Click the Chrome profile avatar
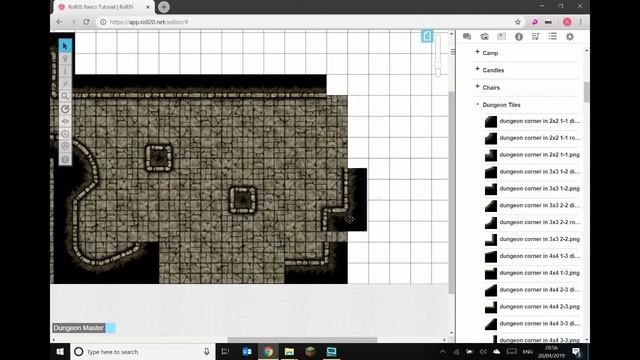 [x=567, y=22]
